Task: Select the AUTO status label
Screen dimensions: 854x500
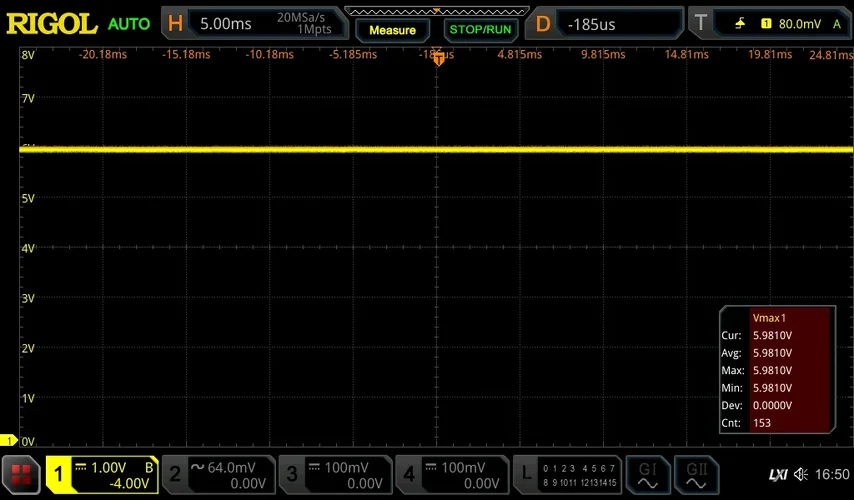Action: pos(129,24)
